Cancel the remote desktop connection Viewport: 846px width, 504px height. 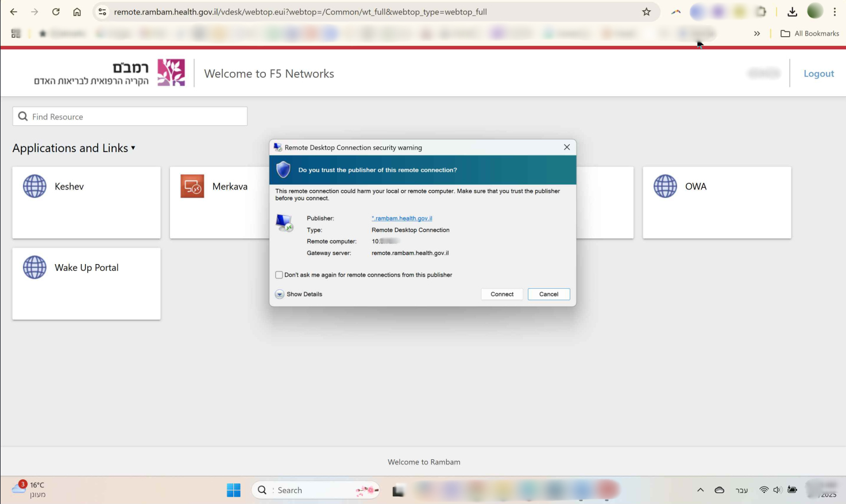[548, 294]
